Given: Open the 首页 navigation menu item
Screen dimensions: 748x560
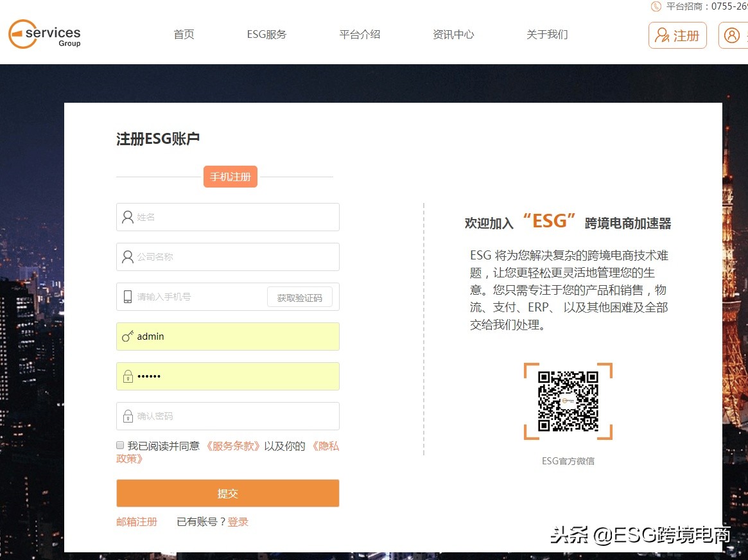Looking at the screenshot, I should point(184,35).
